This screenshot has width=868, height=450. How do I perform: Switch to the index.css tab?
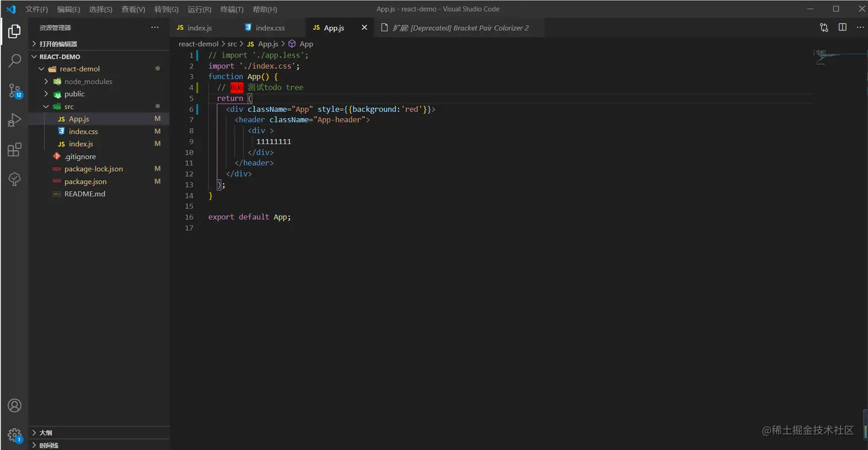tap(270, 28)
